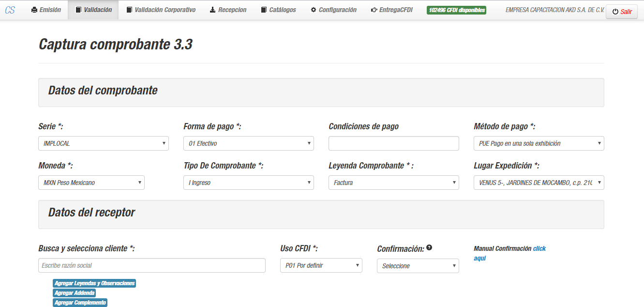Screen dimensions: 644x307
Task: Open the Recepcion menu
Action: tap(228, 10)
